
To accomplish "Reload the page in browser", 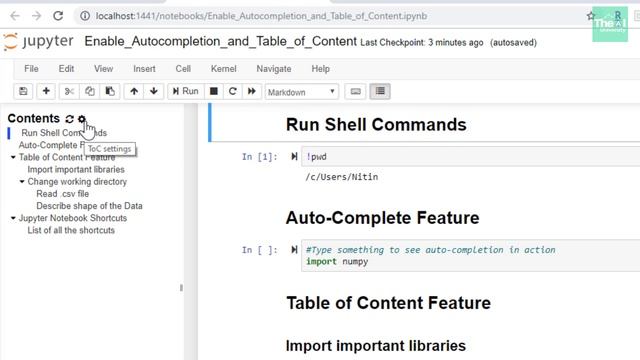I will (x=58, y=16).
